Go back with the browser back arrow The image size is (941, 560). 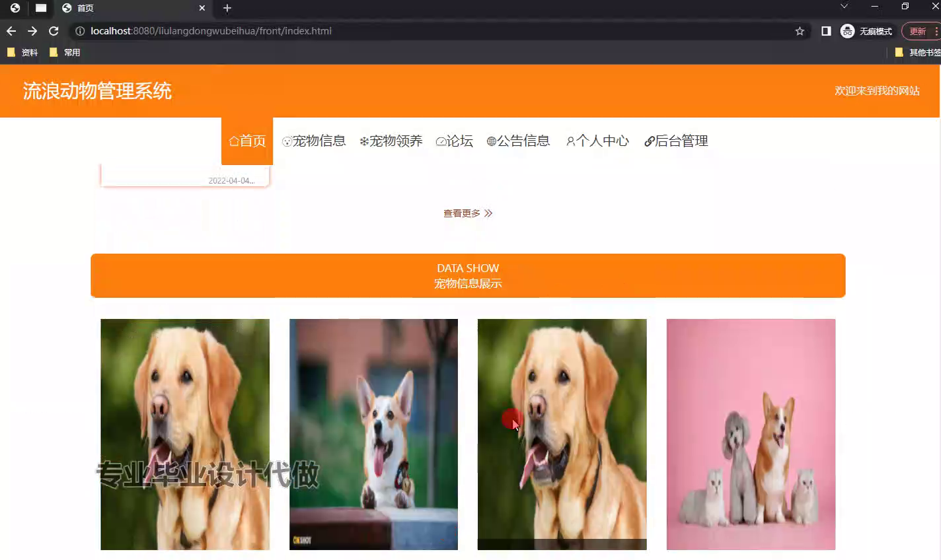coord(11,31)
